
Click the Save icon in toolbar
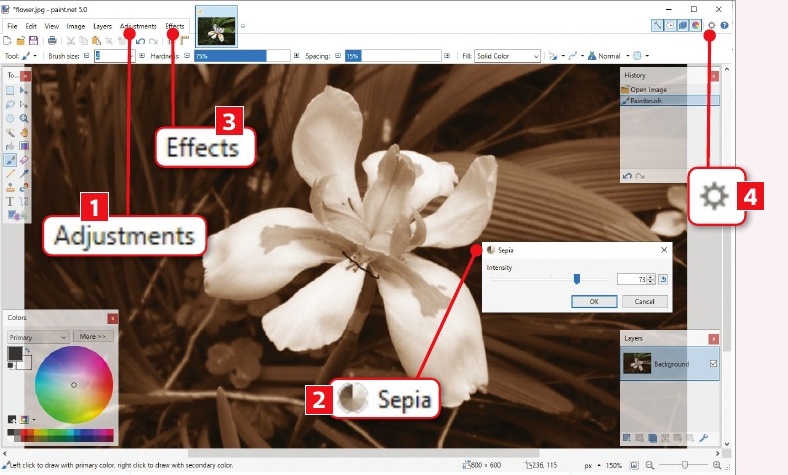click(x=34, y=40)
